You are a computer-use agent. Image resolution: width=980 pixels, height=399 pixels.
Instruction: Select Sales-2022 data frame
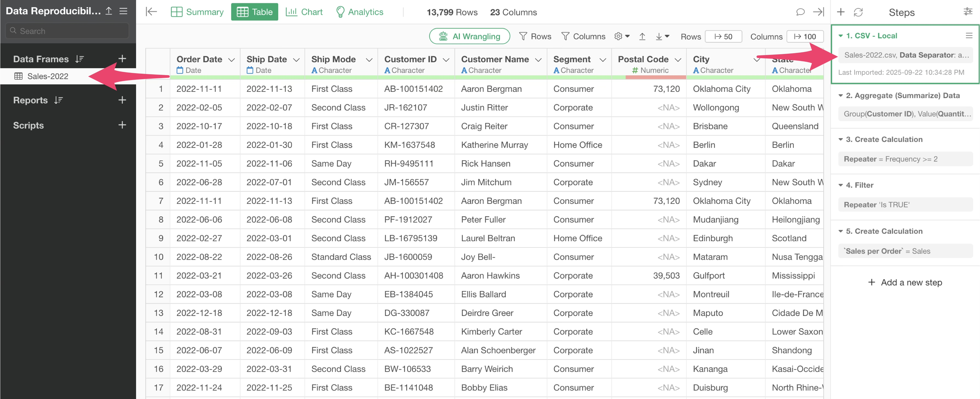point(47,76)
